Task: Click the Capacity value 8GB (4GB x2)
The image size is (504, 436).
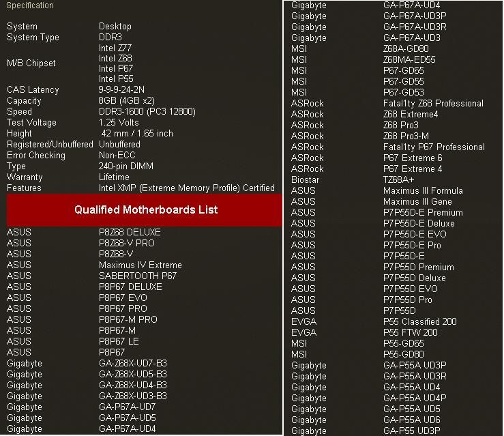Action: click(126, 100)
